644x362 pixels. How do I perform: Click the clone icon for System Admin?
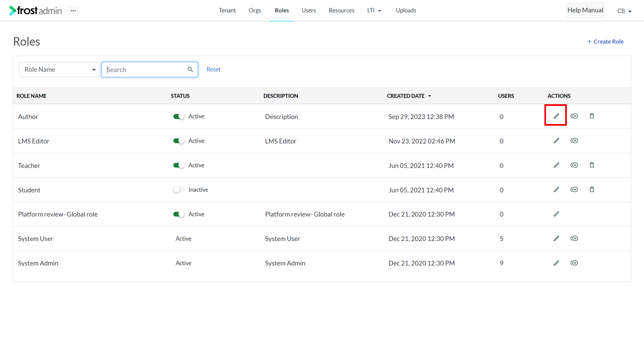coord(574,263)
